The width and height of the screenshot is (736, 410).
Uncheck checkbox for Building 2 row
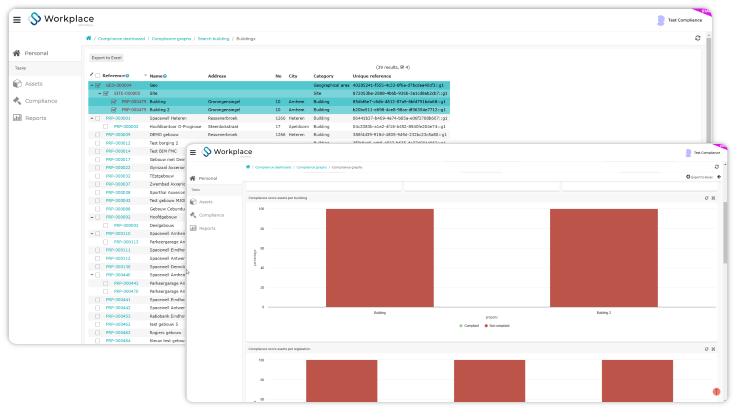(x=114, y=110)
